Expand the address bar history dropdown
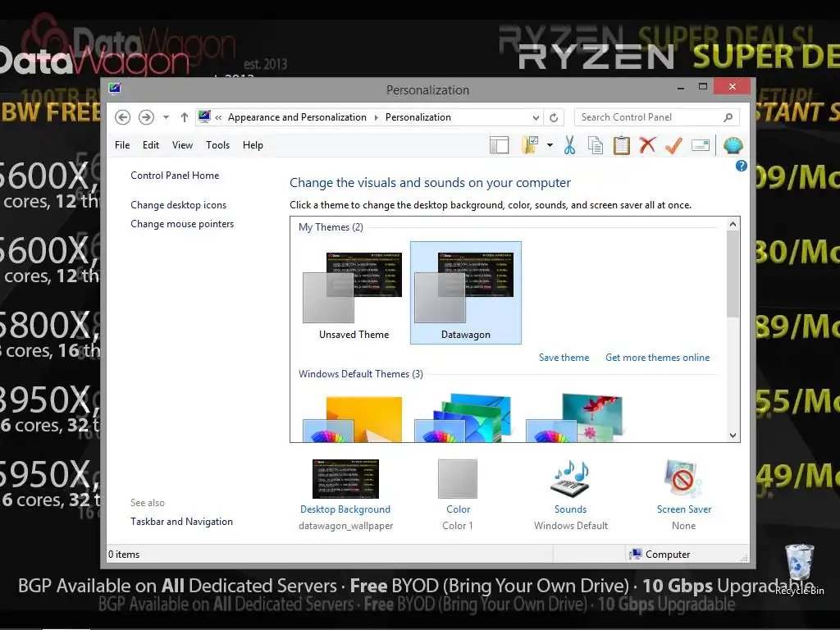Screen dimensions: 840x630 (536, 117)
